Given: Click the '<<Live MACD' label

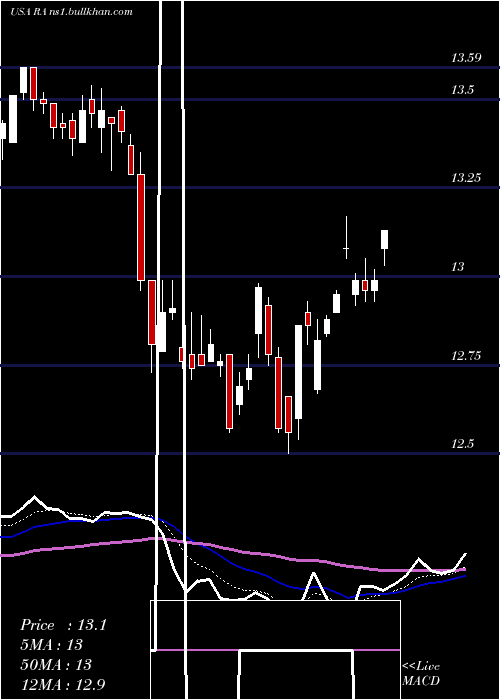Looking at the screenshot, I should point(421,674).
